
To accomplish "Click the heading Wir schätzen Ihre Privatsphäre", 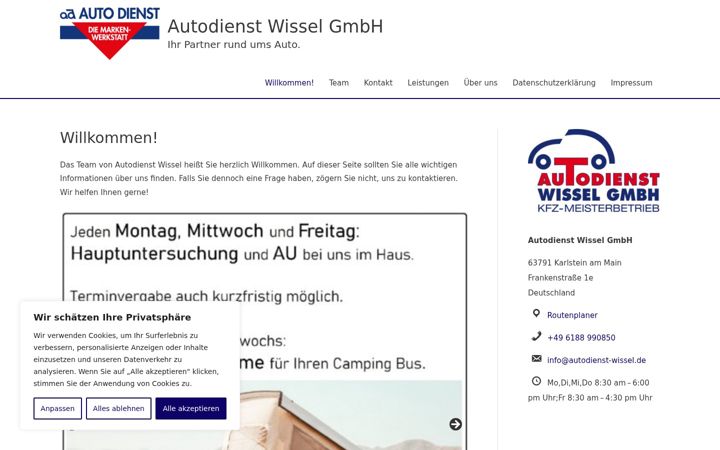I will click(112, 317).
